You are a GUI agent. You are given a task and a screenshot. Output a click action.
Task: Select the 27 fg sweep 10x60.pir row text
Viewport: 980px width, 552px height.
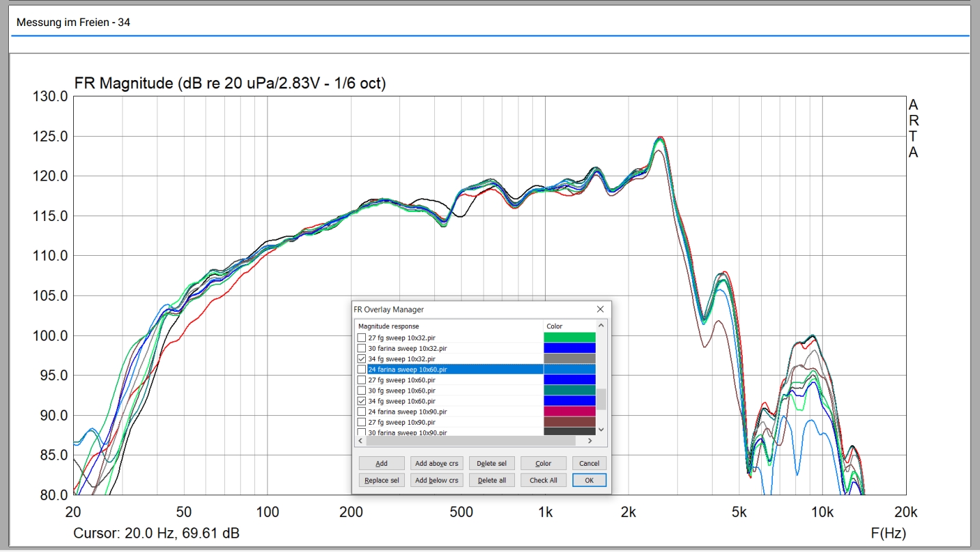pyautogui.click(x=401, y=380)
